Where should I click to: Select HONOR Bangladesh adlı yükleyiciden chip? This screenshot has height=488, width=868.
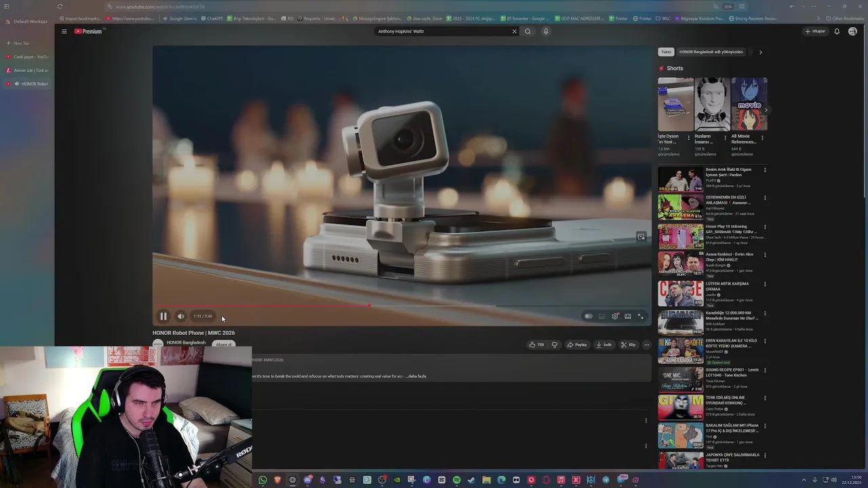[711, 52]
